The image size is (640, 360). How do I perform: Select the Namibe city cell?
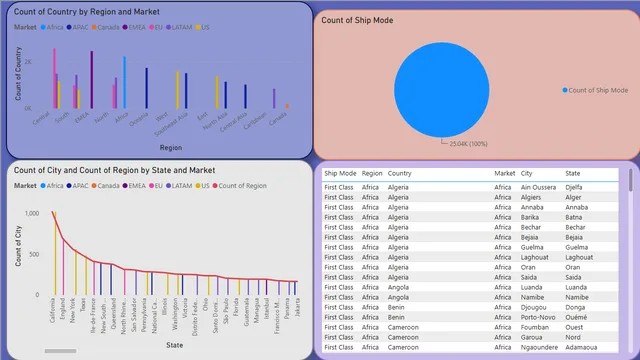tap(532, 297)
